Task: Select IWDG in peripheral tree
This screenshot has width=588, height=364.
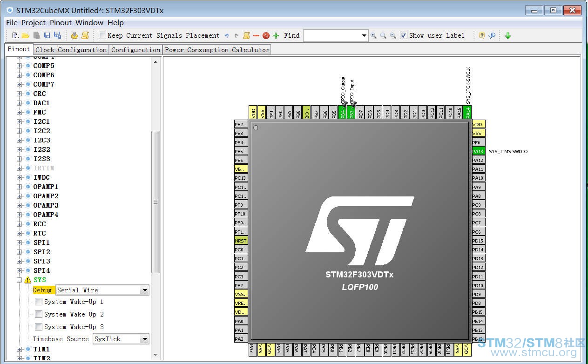Action: (41, 177)
